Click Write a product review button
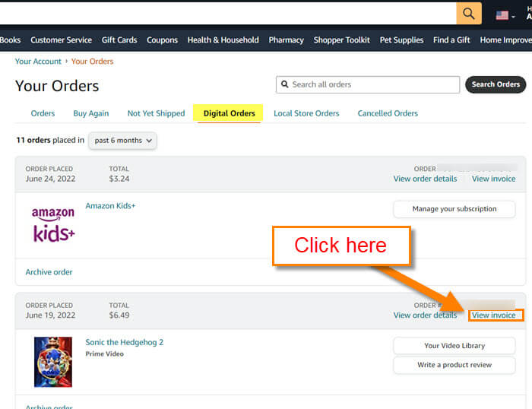This screenshot has width=532, height=409. [x=454, y=365]
